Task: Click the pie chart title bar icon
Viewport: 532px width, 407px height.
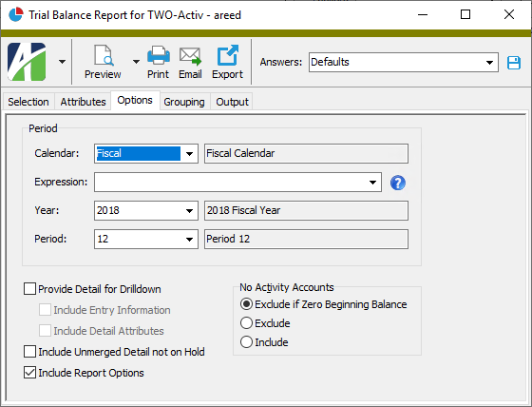Action: click(x=15, y=14)
